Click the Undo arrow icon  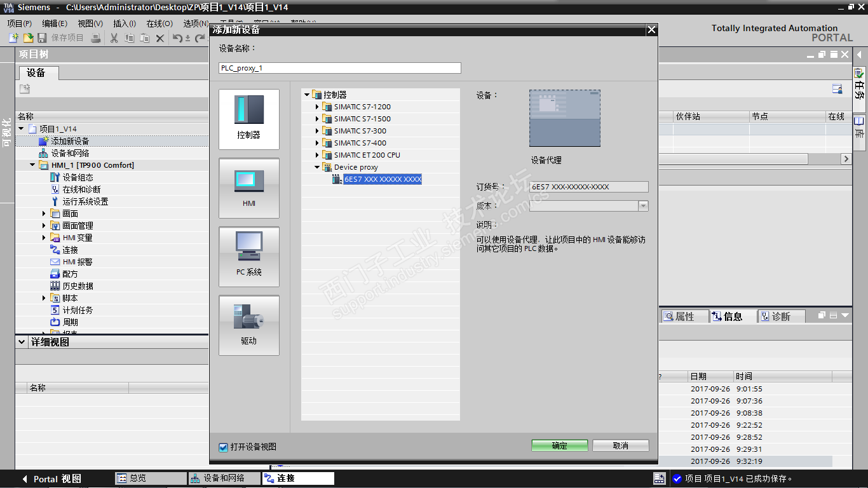pyautogui.click(x=178, y=38)
